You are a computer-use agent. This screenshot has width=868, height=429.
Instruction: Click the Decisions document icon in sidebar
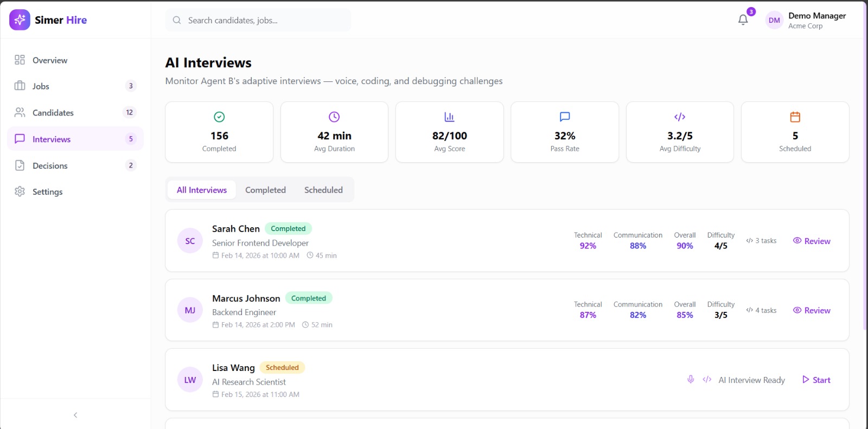20,165
